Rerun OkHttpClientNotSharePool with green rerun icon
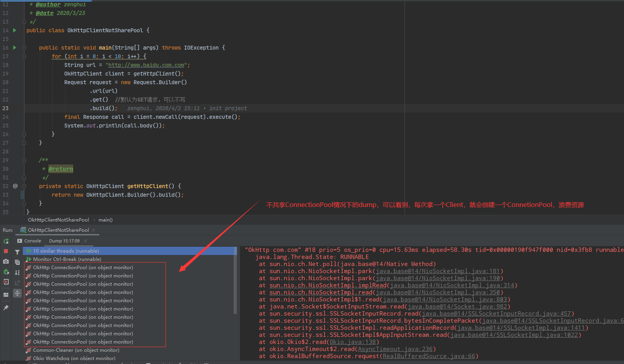Image resolution: width=624 pixels, height=364 pixels. 6,241
